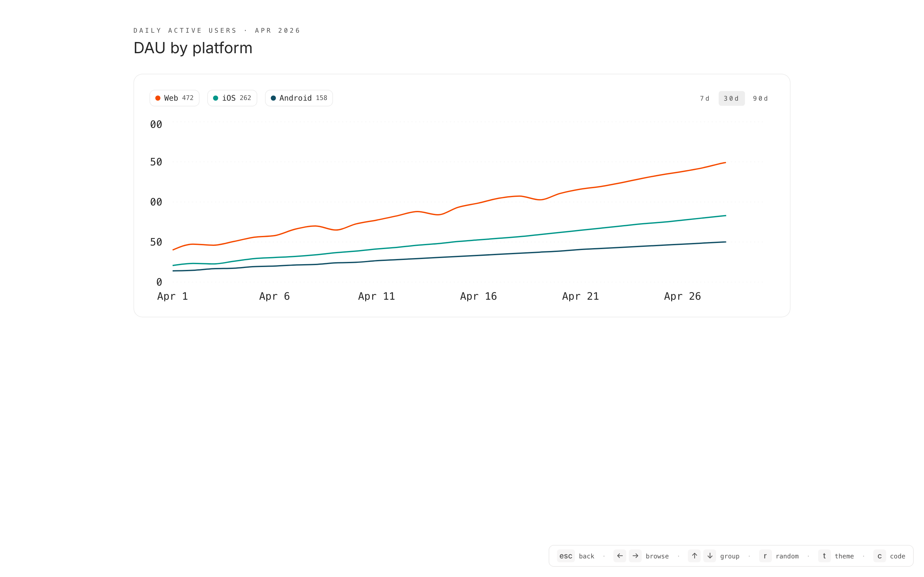This screenshot has width=924, height=577.
Task: Click the end of the orange Web line
Action: 725,163
